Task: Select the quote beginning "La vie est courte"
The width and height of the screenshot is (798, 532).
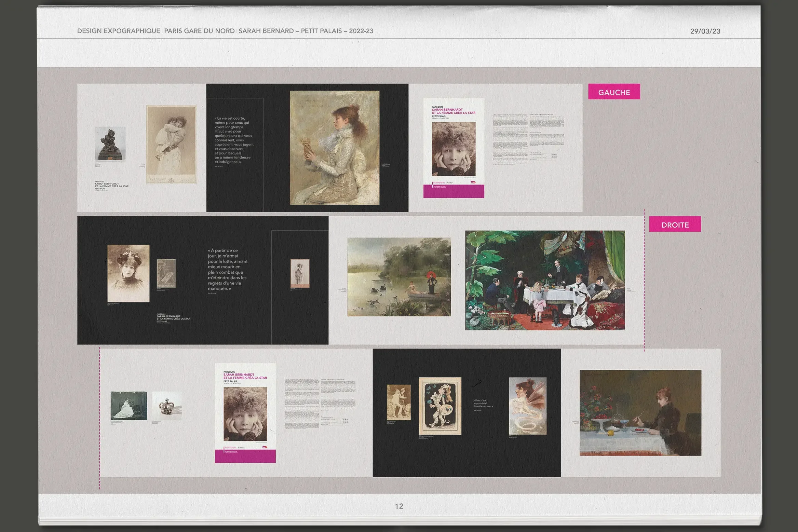Action: tap(234, 140)
